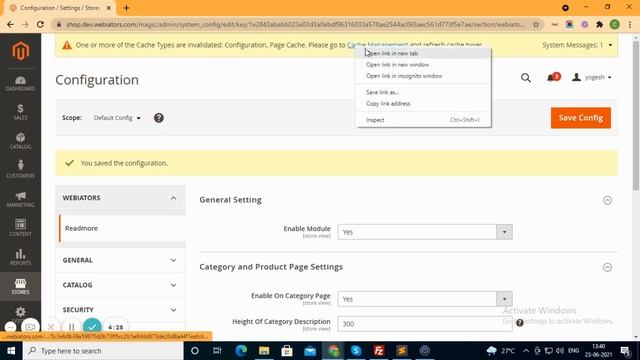Finish recording with the green check button
Image resolution: width=640 pixels, height=360 pixels.
click(x=92, y=327)
